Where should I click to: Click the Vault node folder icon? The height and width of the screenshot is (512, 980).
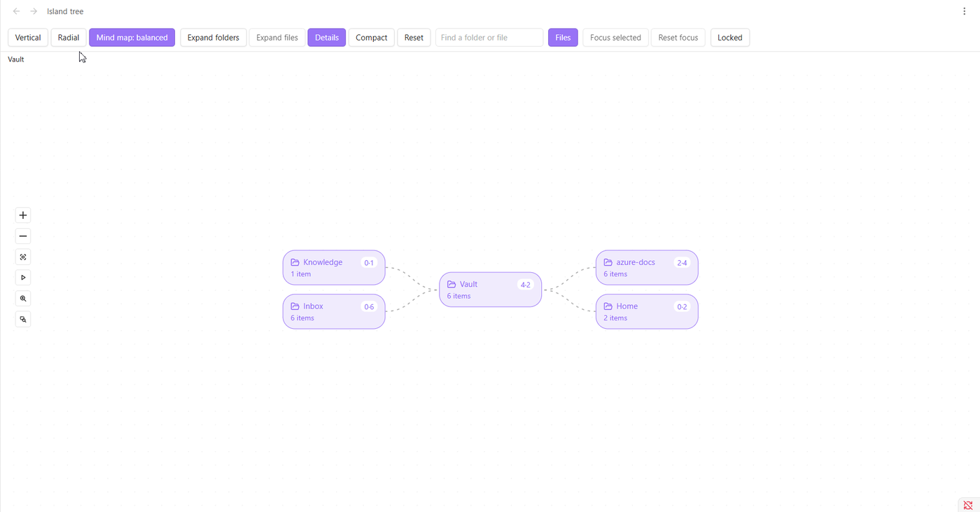point(451,284)
